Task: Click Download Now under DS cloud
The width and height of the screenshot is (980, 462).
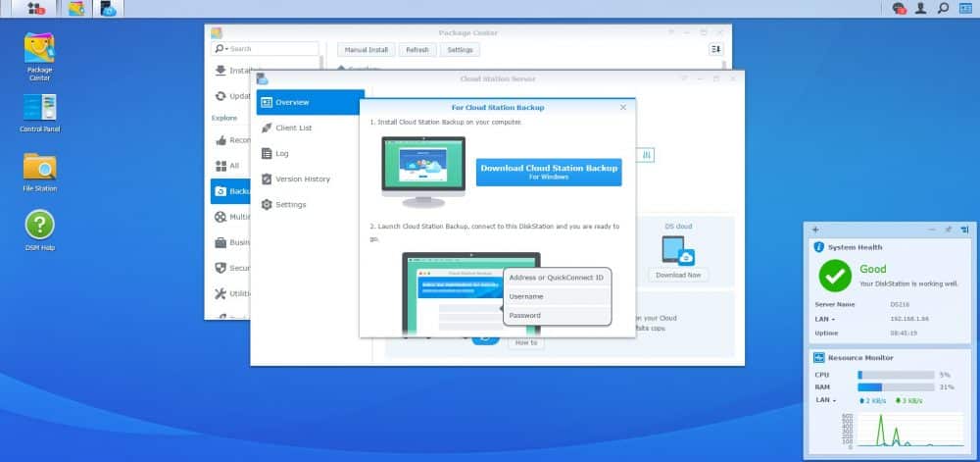Action: (x=678, y=275)
